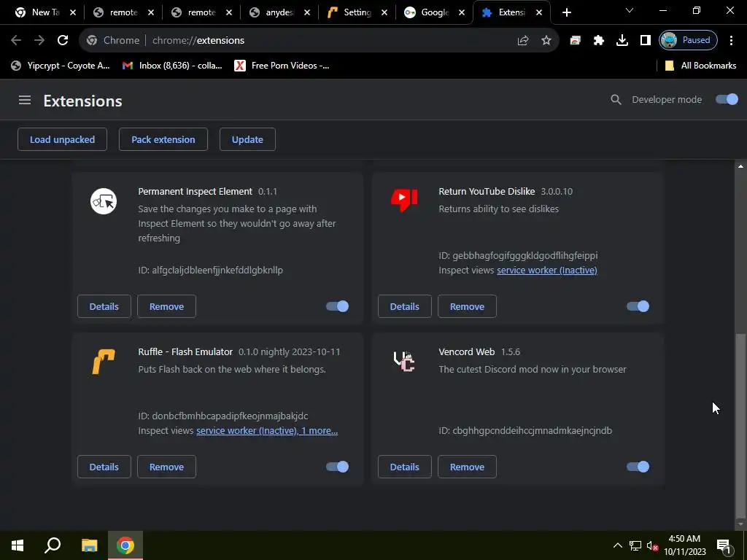Click the Pack extension button
This screenshot has height=560, width=747.
click(163, 139)
